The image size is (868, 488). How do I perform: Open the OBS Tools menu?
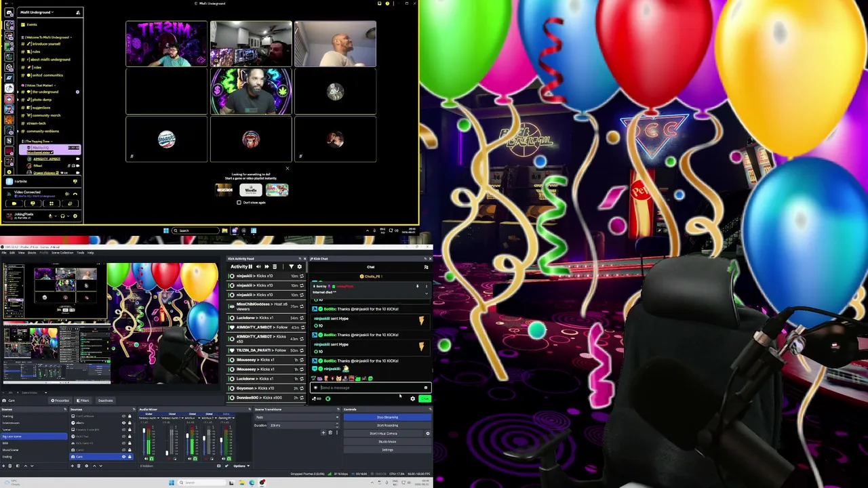click(81, 253)
